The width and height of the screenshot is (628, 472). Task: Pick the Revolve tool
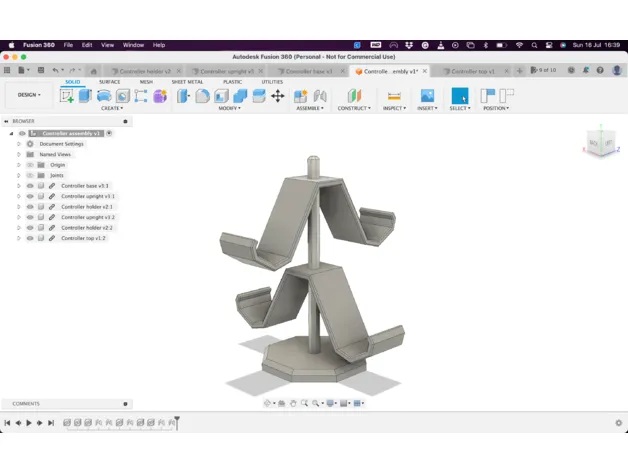(x=104, y=96)
